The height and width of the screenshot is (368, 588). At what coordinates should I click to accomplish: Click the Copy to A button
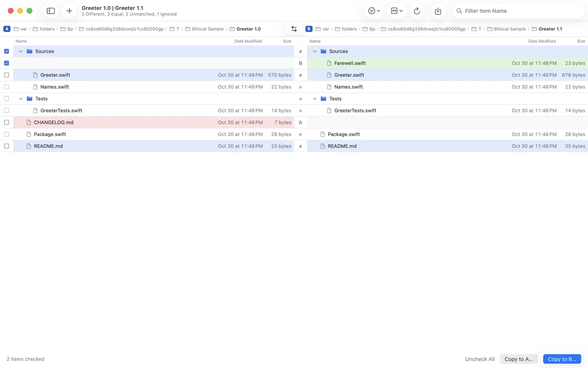pyautogui.click(x=519, y=359)
